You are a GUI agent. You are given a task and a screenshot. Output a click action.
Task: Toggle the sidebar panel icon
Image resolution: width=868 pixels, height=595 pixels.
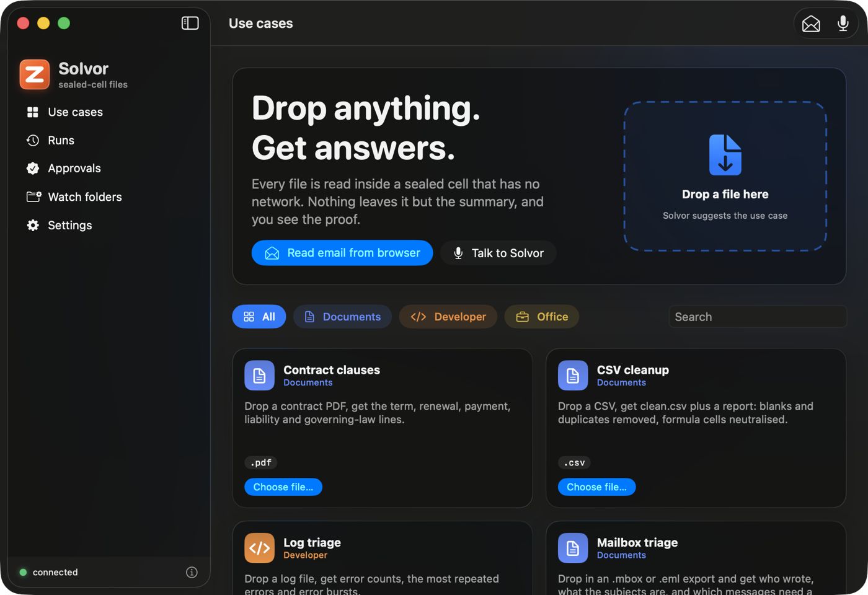tap(190, 23)
